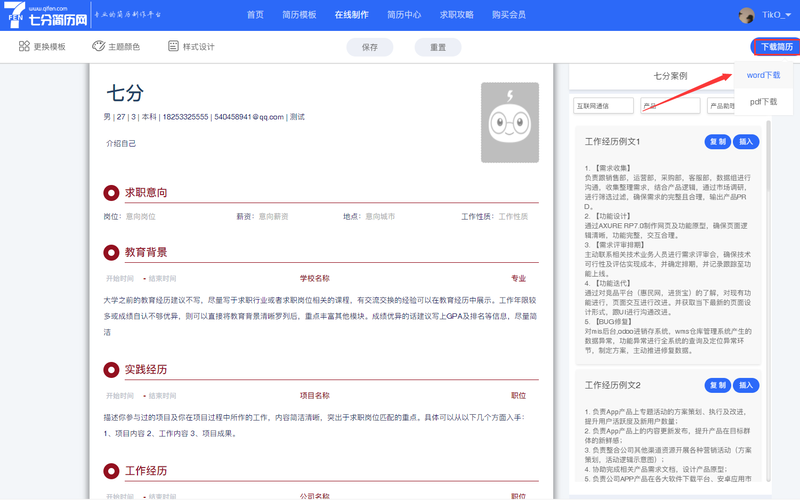This screenshot has height=500, width=800.
Task: Click 主题颜色 toolbar label
Action: click(124, 47)
